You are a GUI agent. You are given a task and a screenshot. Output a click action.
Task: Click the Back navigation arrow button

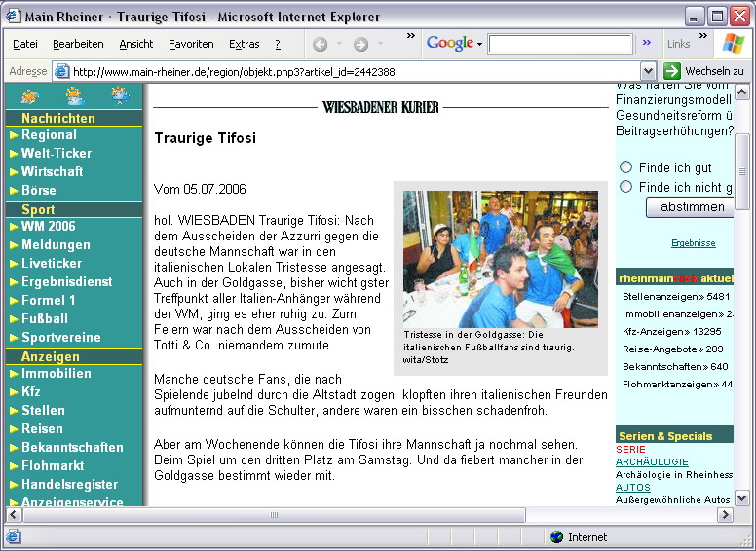tap(321, 45)
